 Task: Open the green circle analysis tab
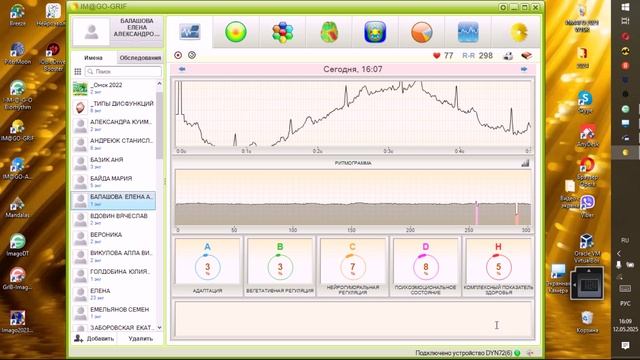click(236, 32)
